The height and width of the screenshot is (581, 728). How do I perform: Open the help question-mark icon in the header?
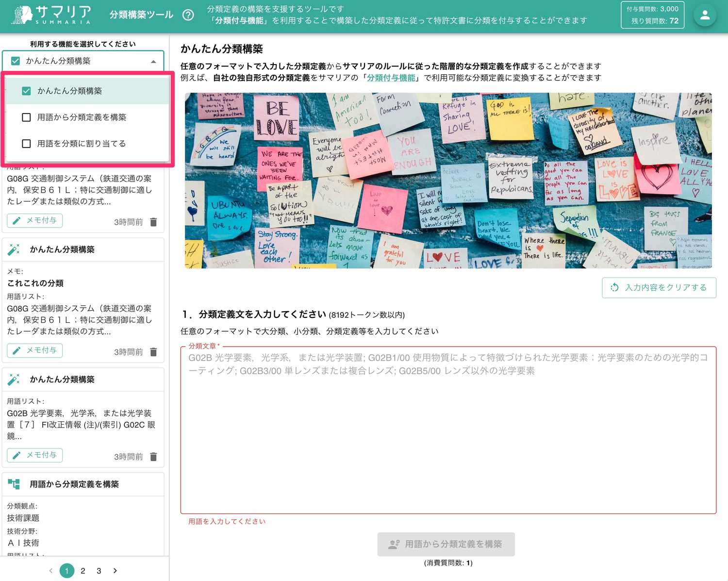(x=189, y=15)
